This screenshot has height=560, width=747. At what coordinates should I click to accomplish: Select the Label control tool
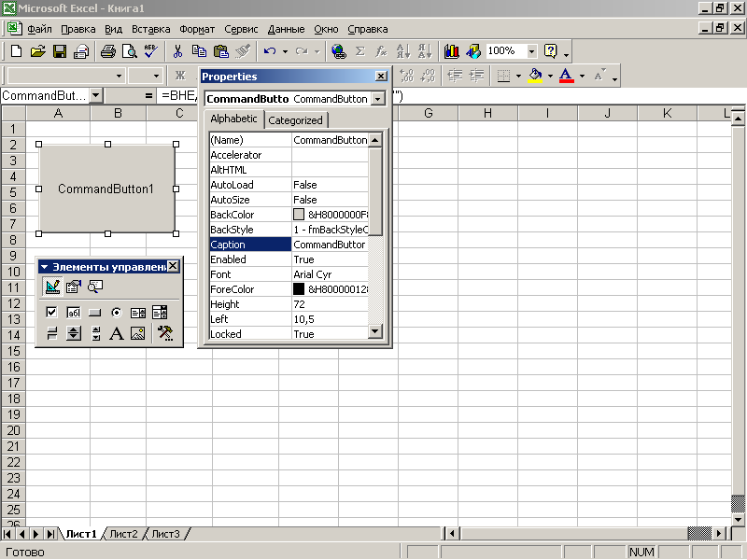point(116,333)
